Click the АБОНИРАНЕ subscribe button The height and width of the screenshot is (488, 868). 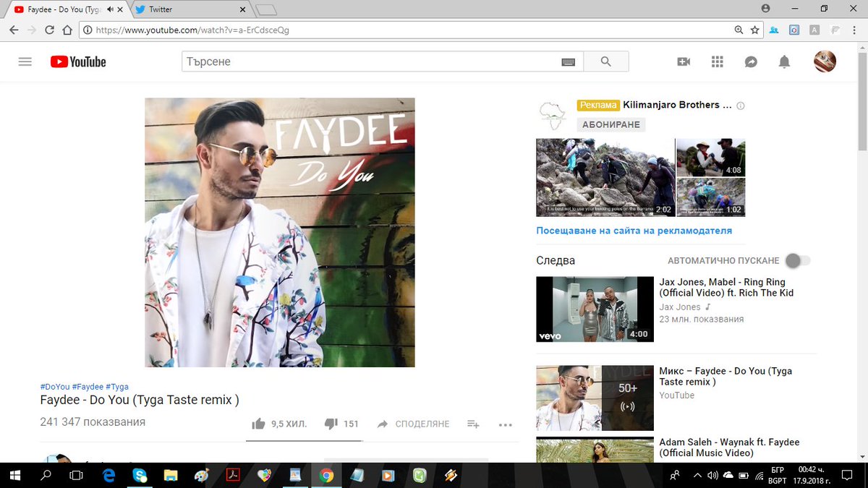coord(611,124)
